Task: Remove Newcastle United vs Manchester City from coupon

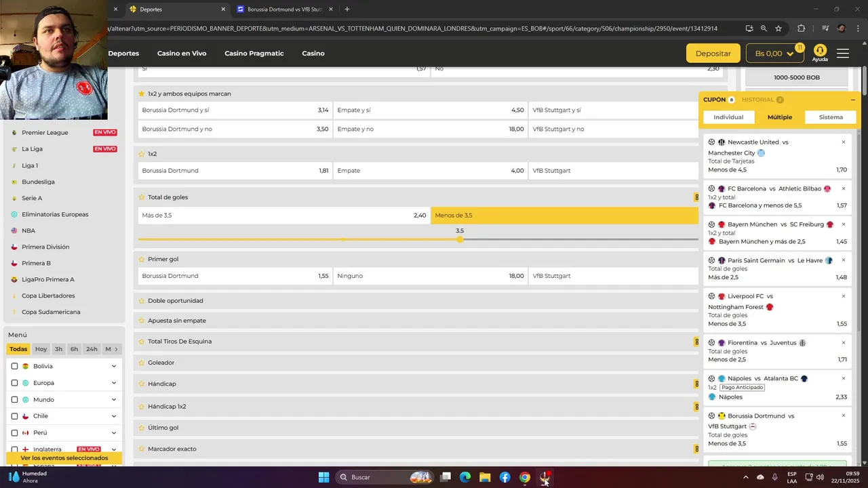Action: [x=844, y=142]
